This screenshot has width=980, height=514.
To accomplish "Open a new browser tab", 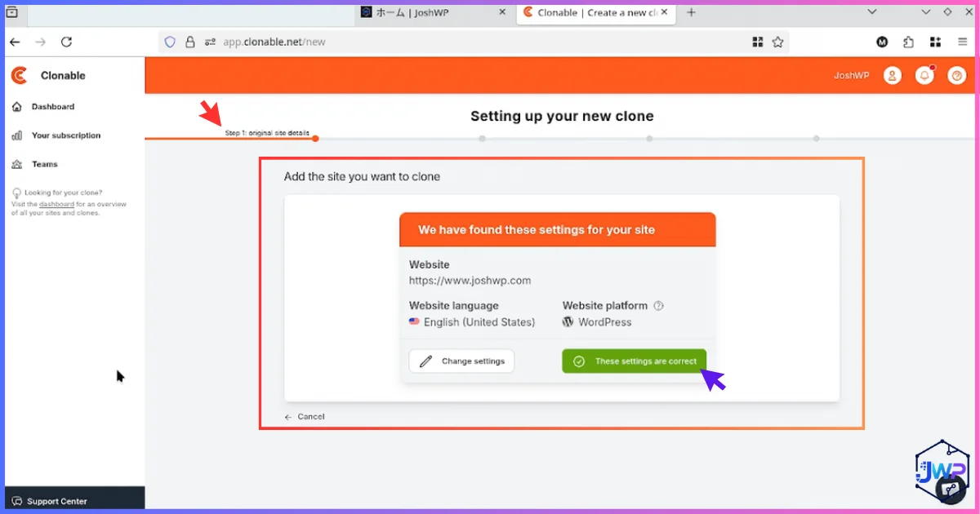I will pos(691,12).
